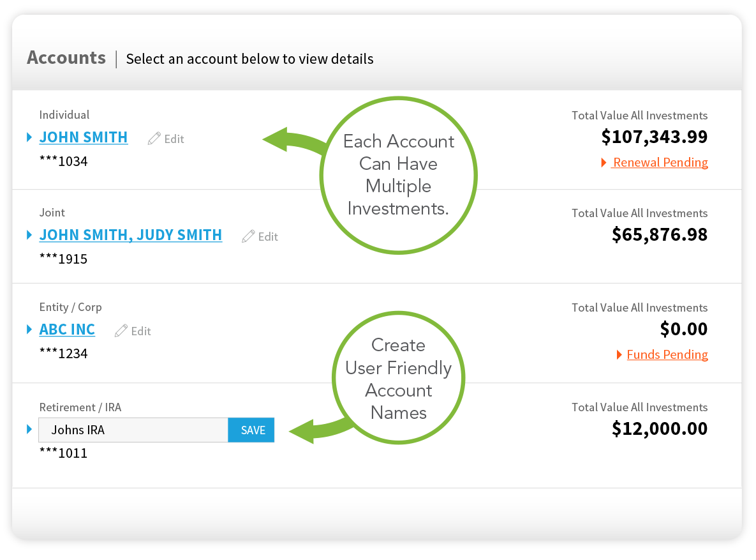Expand the Joint account details arrow
The width and height of the screenshot is (756, 560).
(29, 234)
